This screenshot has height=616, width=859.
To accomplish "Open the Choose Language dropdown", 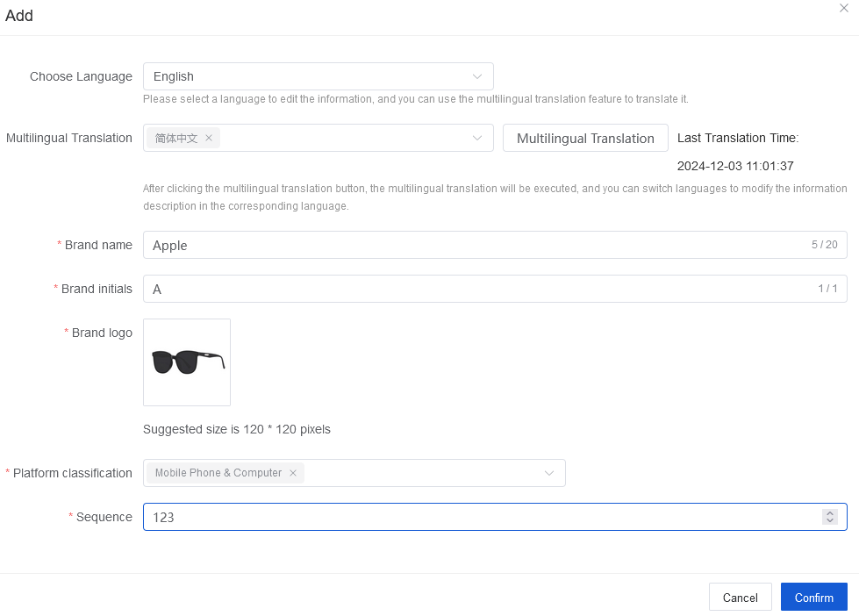I will click(319, 76).
